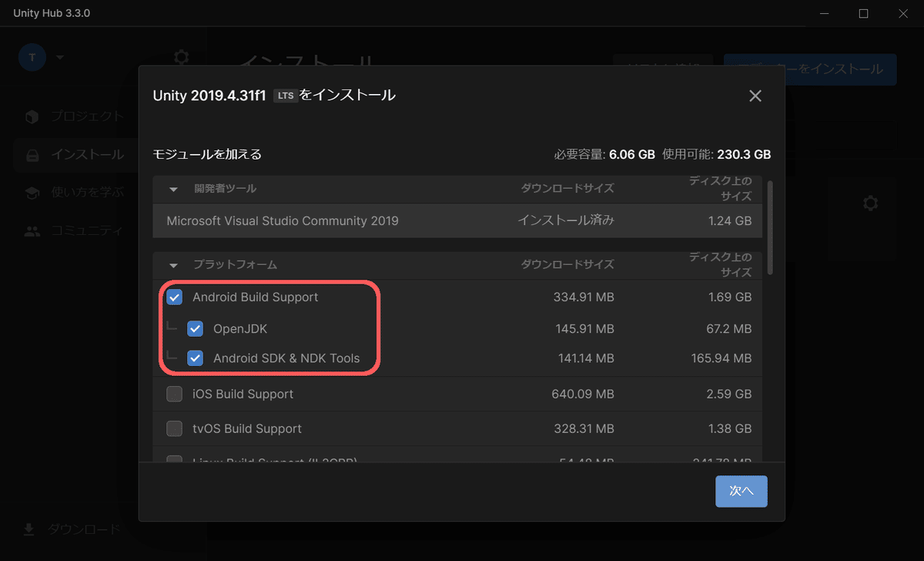Uncheck Android Build Support checkbox

[175, 297]
